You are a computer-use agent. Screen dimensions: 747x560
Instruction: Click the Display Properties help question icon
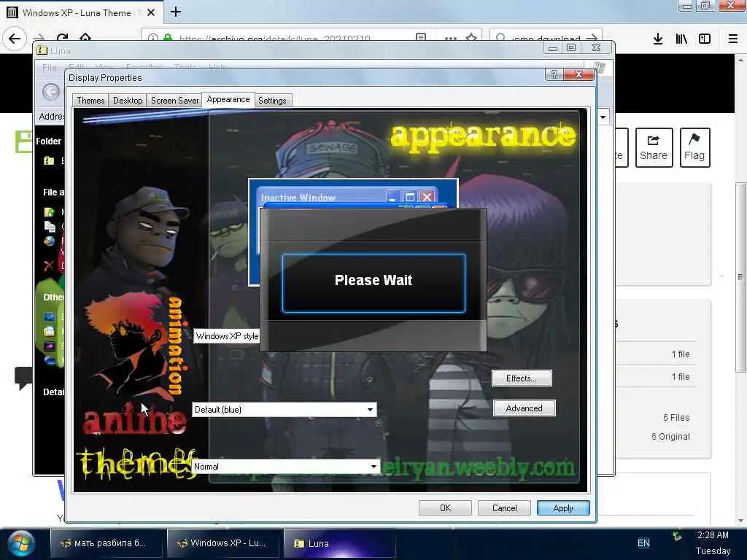pos(554,74)
